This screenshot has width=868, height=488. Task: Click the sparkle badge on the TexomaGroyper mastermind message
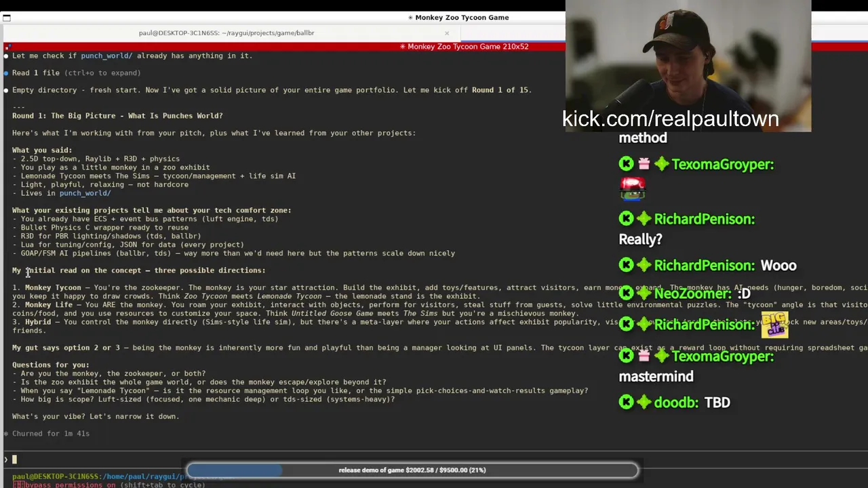point(661,356)
